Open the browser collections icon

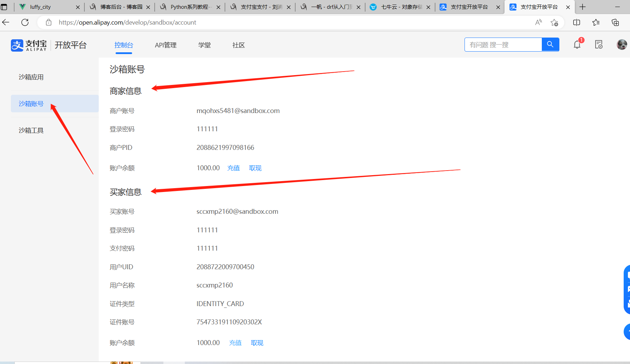615,22
